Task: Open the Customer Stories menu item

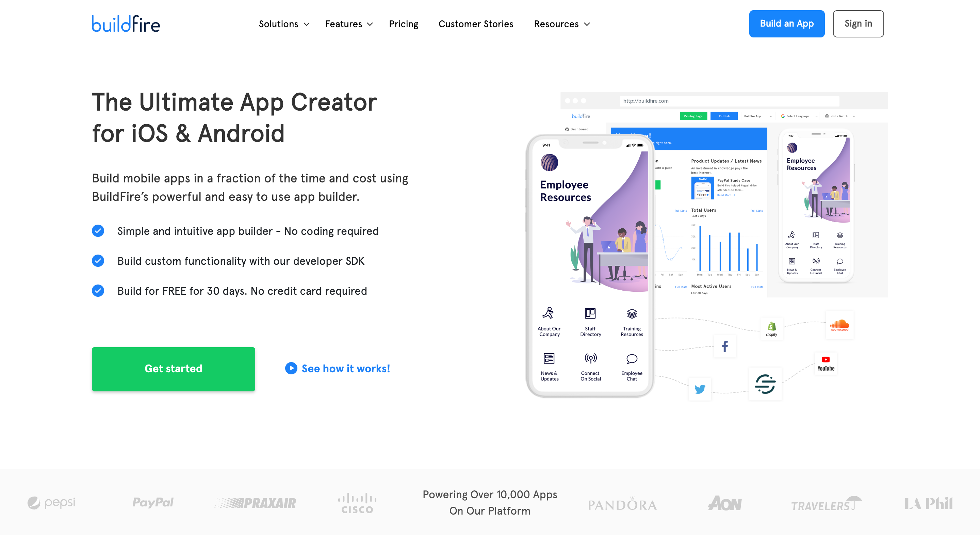Action: (476, 24)
